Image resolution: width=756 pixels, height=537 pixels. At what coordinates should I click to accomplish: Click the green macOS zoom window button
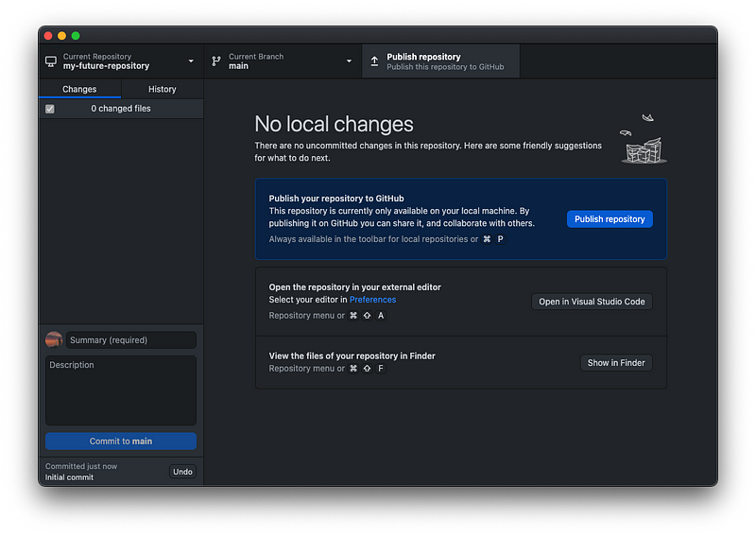pos(76,36)
